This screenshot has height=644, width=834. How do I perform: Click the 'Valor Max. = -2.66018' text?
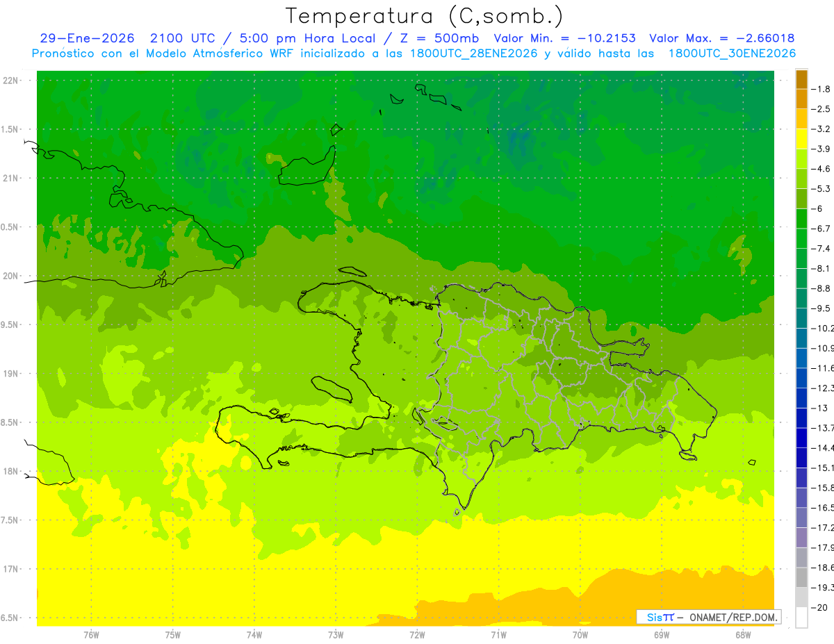pyautogui.click(x=722, y=38)
